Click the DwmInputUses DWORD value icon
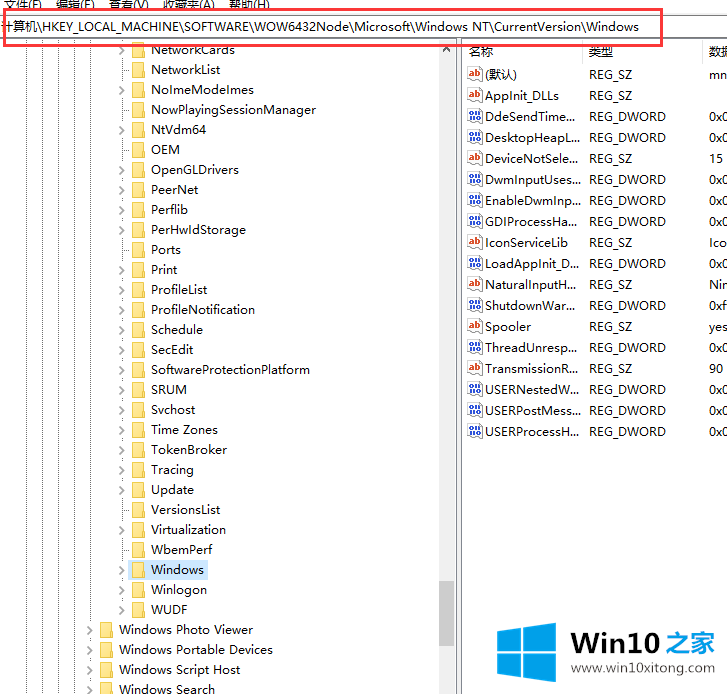The height and width of the screenshot is (694, 727). (475, 179)
